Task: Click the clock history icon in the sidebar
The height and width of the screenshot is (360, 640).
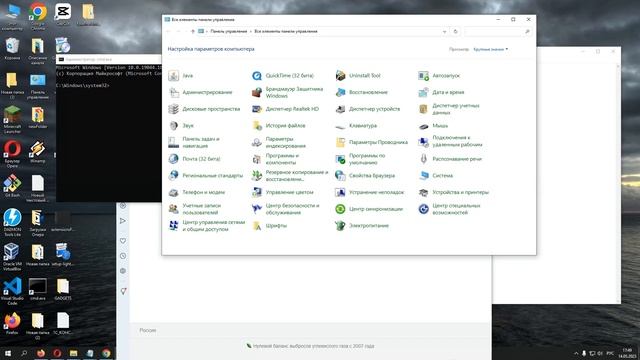Action: pos(123,256)
